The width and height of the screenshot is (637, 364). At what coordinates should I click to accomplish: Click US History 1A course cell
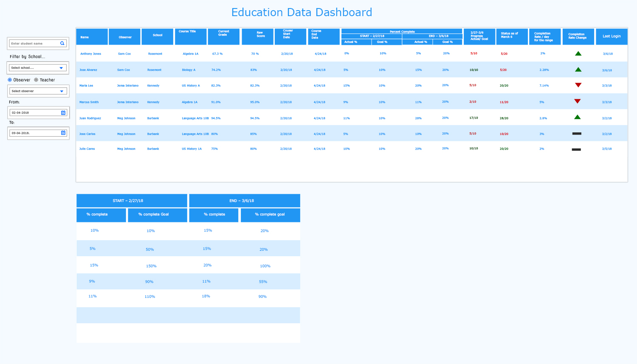192,149
